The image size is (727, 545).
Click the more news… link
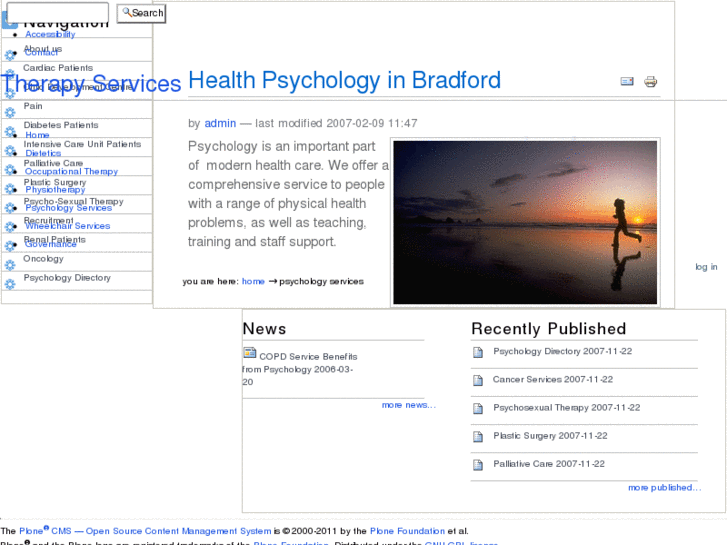pyautogui.click(x=409, y=405)
